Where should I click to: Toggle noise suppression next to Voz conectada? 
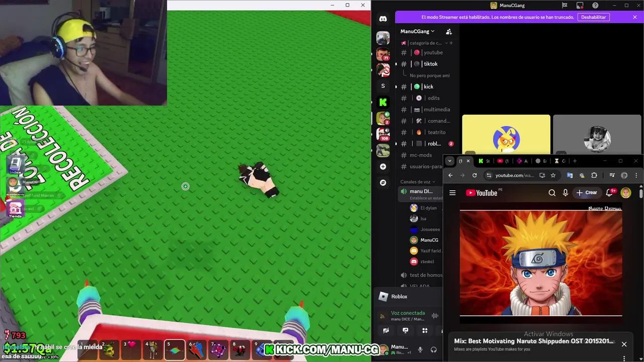pos(435,316)
